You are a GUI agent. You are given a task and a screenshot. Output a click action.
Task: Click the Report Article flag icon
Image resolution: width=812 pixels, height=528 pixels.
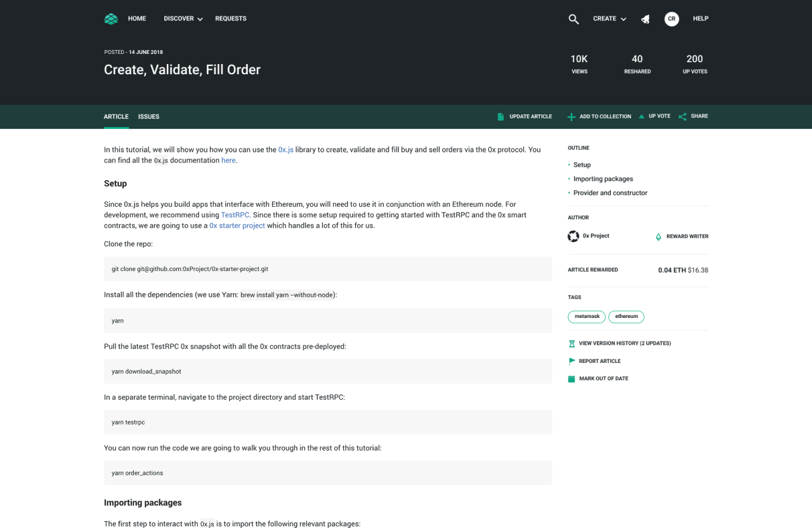pyautogui.click(x=572, y=361)
